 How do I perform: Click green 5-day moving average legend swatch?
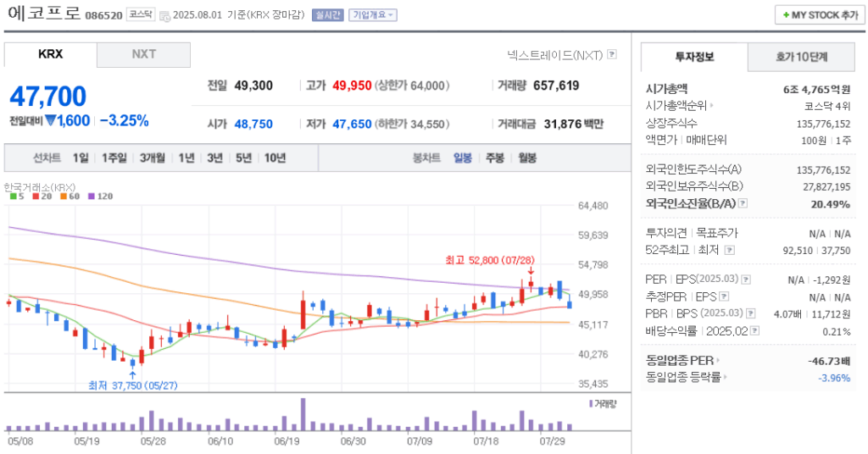14,197
